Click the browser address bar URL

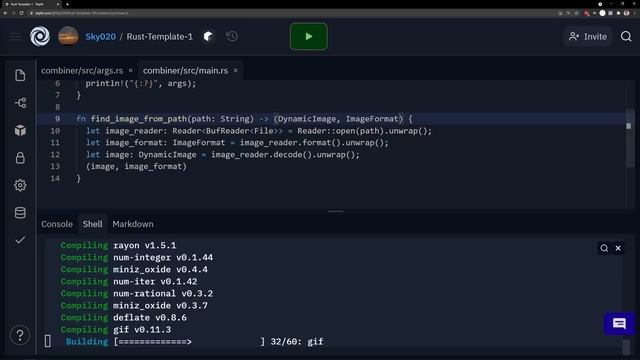tap(82, 13)
